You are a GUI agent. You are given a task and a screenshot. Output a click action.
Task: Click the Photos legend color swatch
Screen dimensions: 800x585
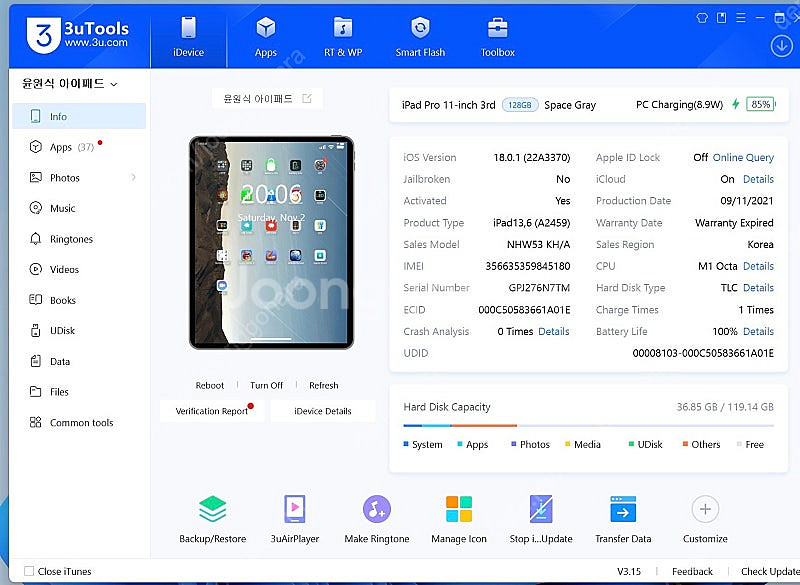pos(514,444)
